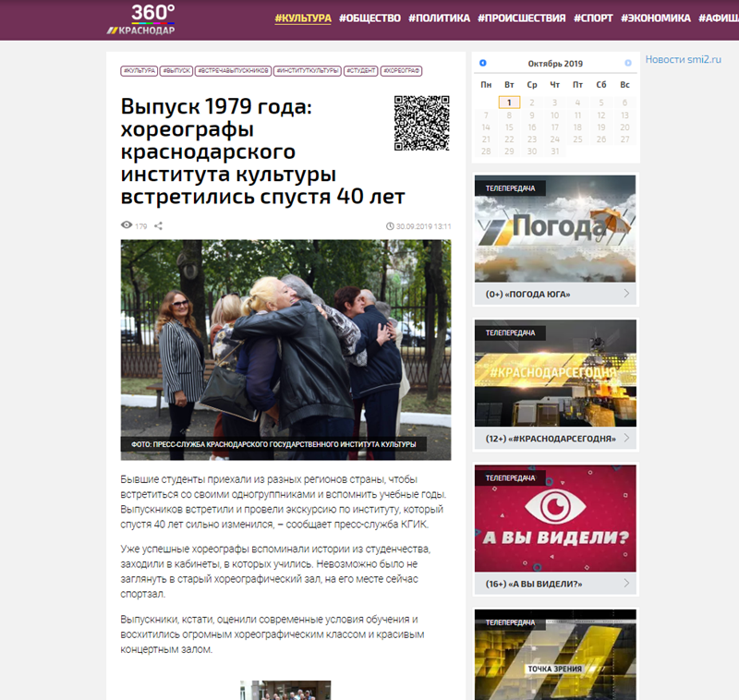Click the date 30.09.2019 13:11
Screen dimensions: 739x700
[x=423, y=226]
